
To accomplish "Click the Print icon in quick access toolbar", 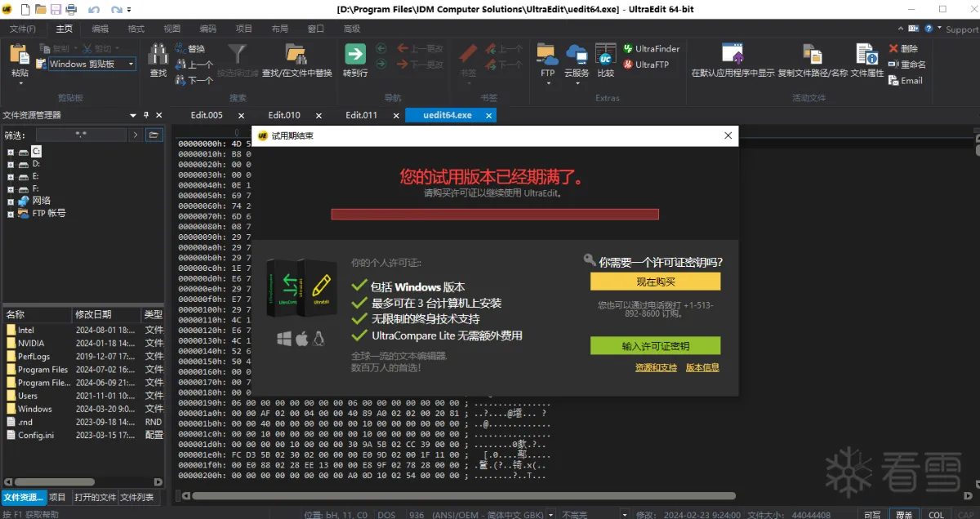I will (71, 9).
